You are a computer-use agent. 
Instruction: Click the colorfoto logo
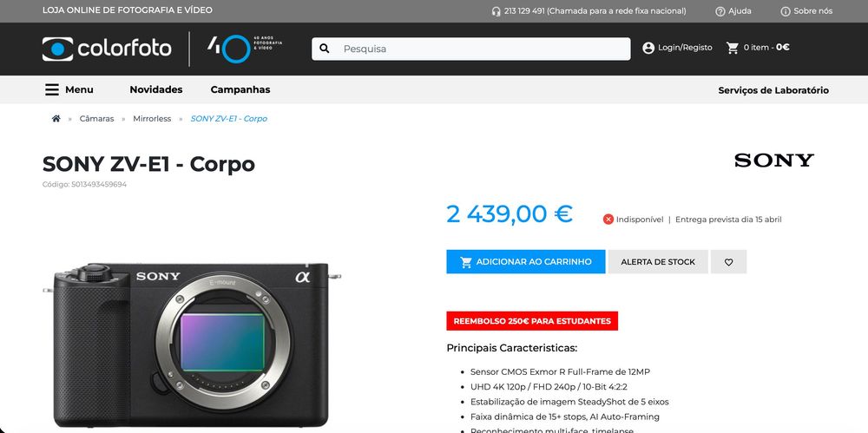(107, 49)
